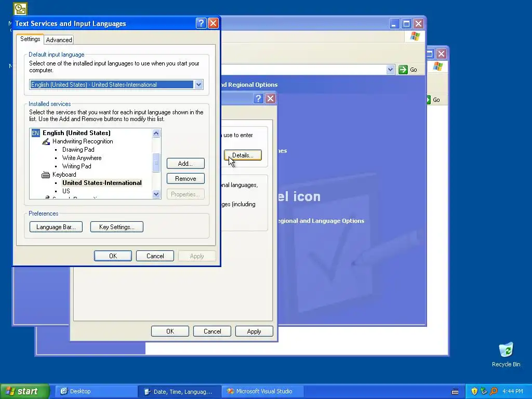Screen dimensions: 532x399
Task: Select the US keyboard layout
Action: point(66,191)
